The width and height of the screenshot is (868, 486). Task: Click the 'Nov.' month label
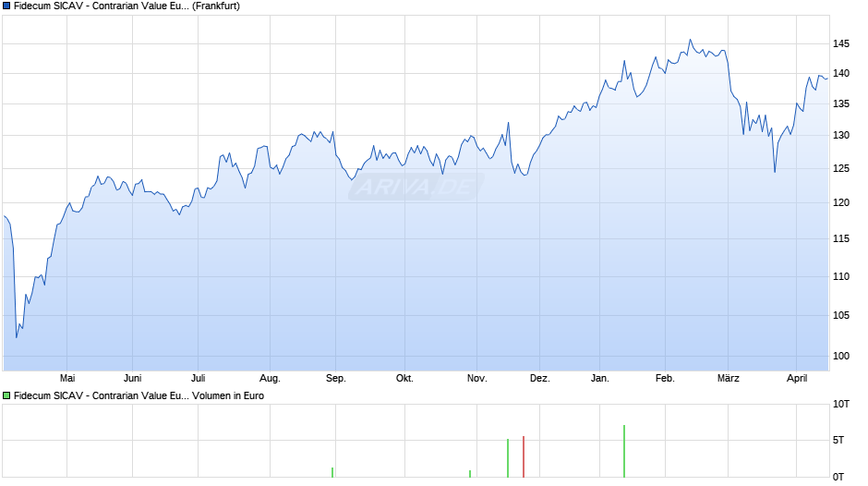point(476,378)
